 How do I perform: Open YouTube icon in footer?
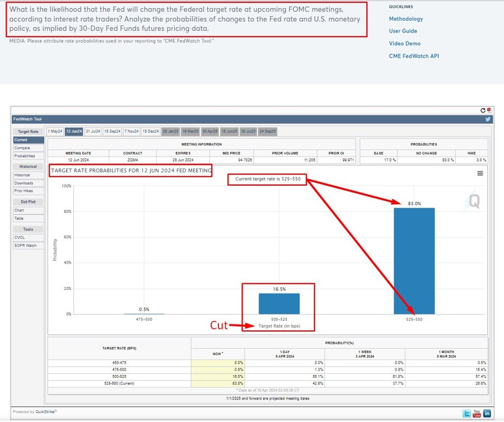point(477,414)
